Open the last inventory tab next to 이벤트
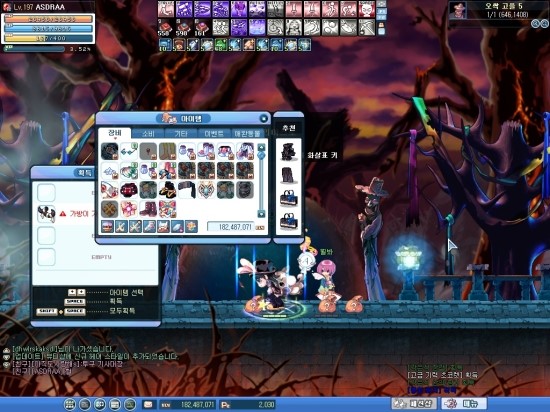The height and width of the screenshot is (412, 550). click(x=247, y=134)
